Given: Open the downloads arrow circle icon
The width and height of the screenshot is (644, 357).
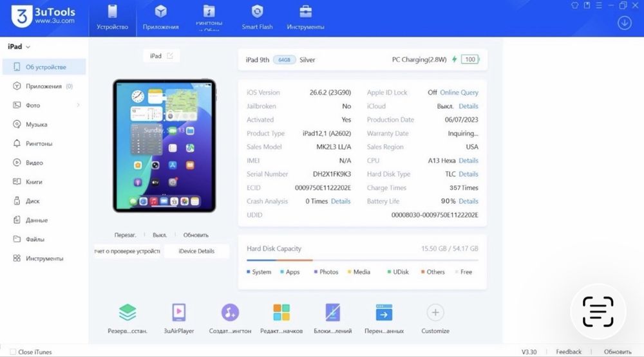Looking at the screenshot, I should click(x=624, y=23).
